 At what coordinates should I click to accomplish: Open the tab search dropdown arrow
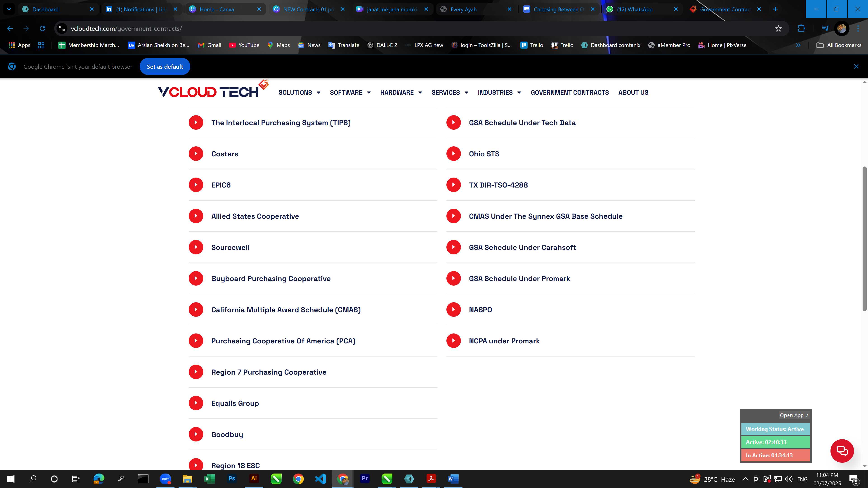9,9
